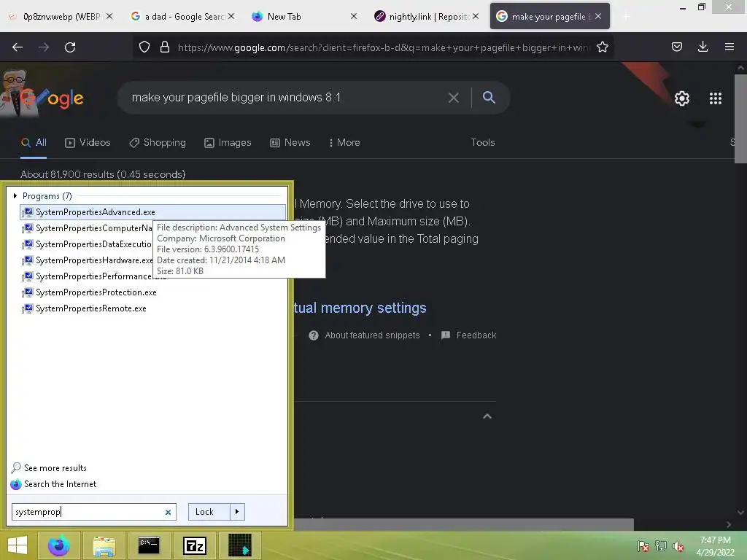Open the Firefox hamburger application menu
This screenshot has width=747, height=560.
click(x=729, y=47)
